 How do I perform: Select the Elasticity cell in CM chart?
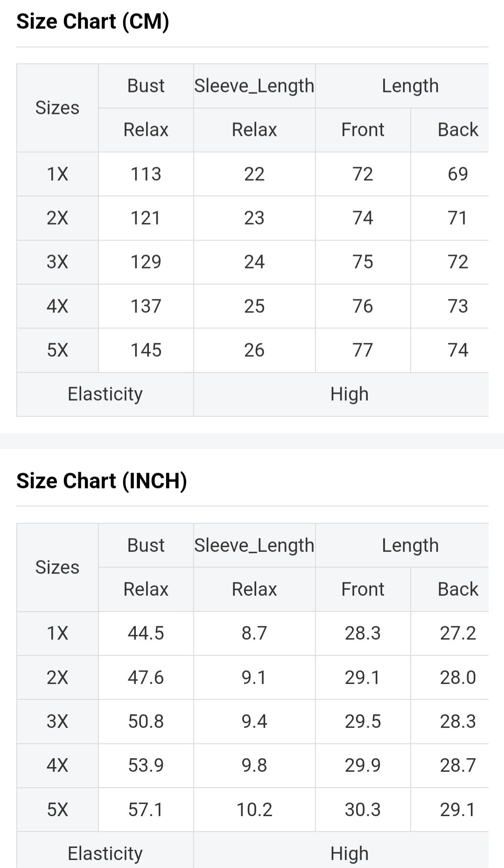[x=105, y=394]
